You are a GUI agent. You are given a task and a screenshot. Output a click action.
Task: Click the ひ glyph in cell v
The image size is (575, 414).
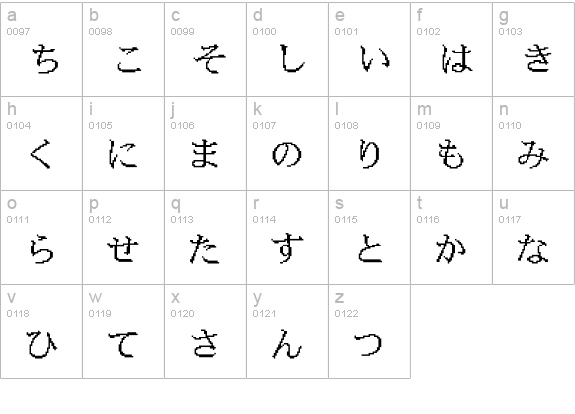(42, 344)
